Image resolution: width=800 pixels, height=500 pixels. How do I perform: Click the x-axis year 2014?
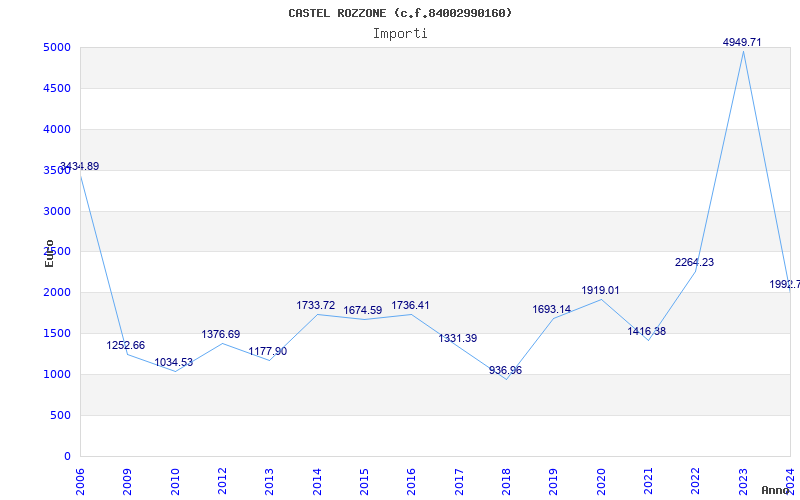pos(317,482)
